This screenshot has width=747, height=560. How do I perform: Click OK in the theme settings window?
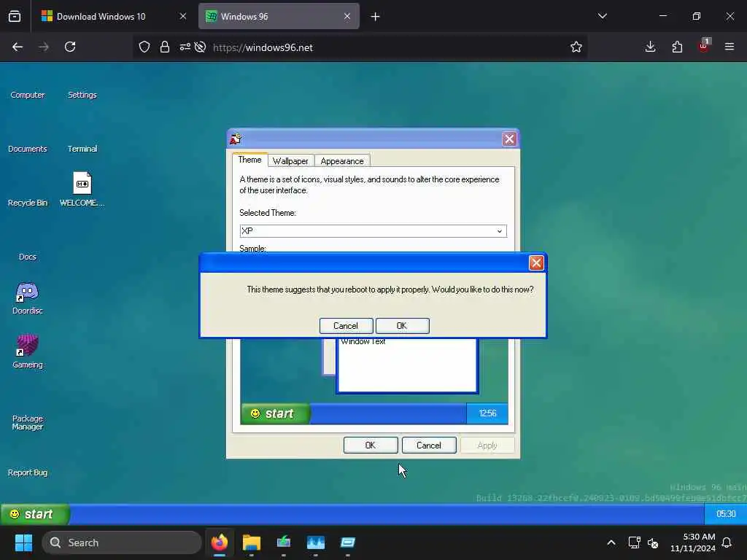pos(371,446)
